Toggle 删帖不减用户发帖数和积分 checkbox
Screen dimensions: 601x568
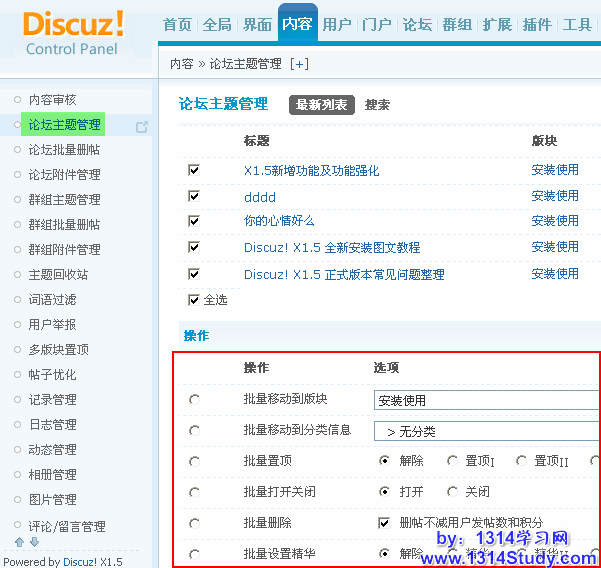coord(384,523)
